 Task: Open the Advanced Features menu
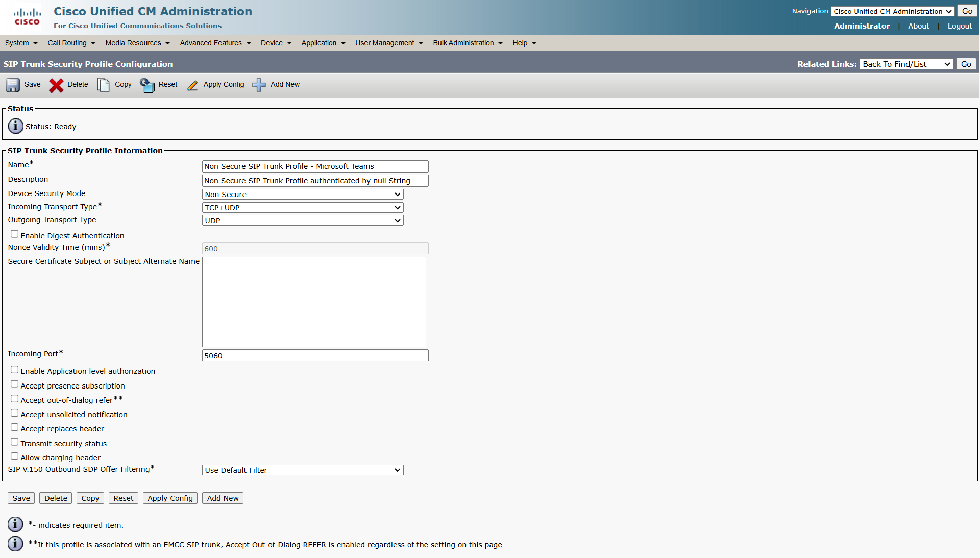(x=215, y=43)
